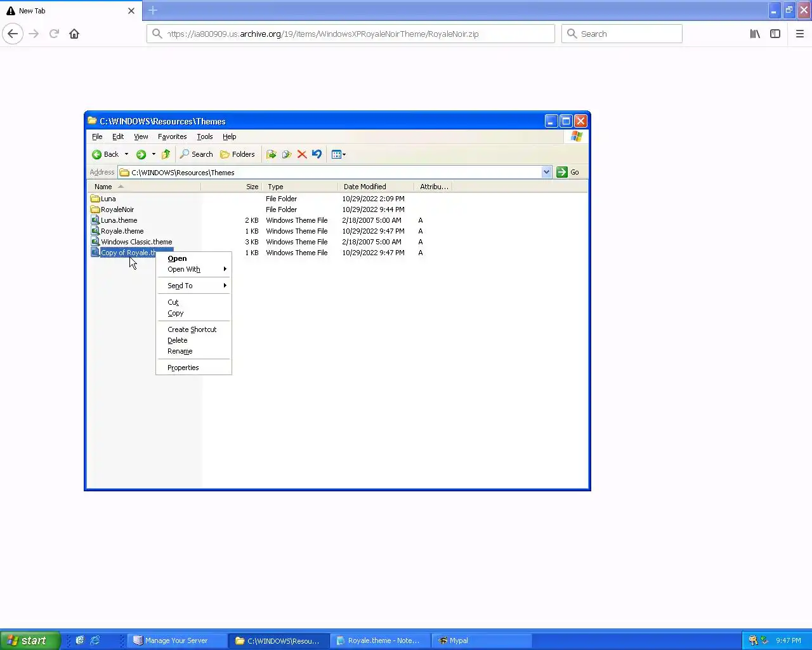Screen dimensions: 812x650
Task: Click the browser back arrow
Action: pyautogui.click(x=13, y=34)
